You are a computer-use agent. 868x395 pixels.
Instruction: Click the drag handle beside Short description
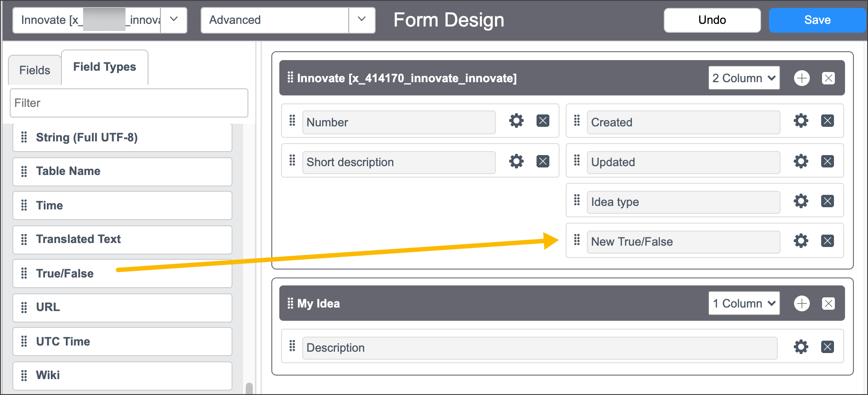pyautogui.click(x=292, y=160)
